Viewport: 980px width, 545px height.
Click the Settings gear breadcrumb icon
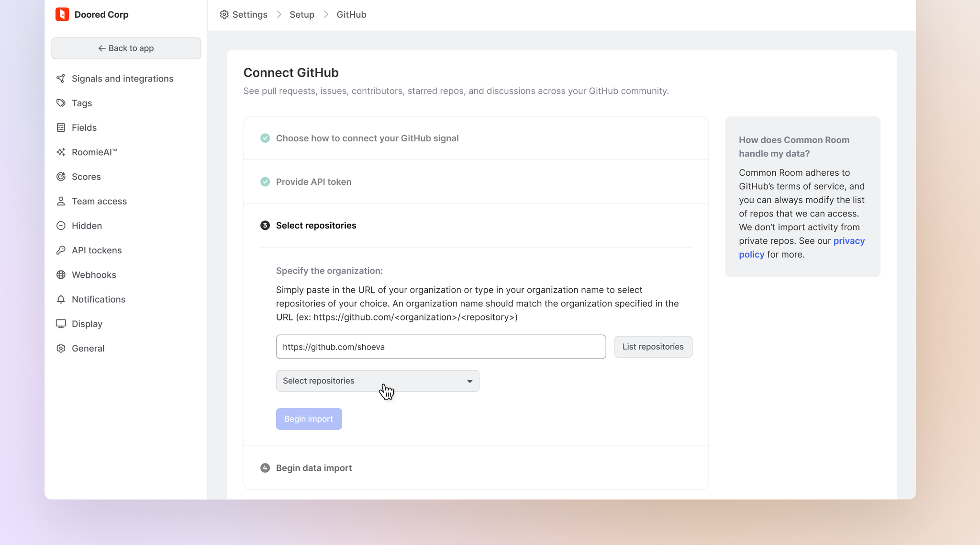(224, 14)
